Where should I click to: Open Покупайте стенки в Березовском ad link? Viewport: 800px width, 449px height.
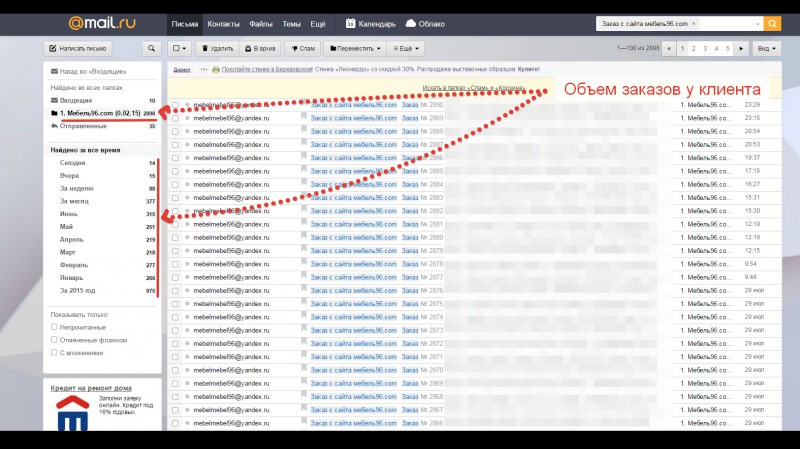click(x=267, y=69)
